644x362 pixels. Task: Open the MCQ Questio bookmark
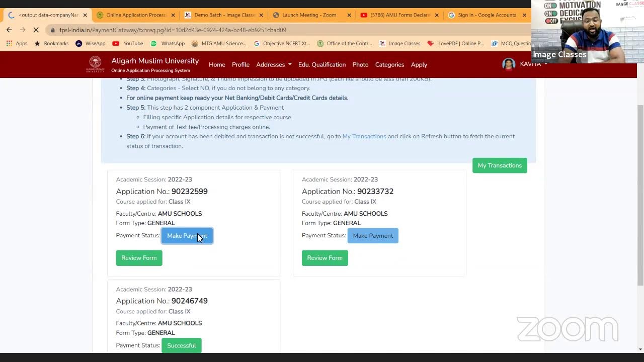[511, 44]
